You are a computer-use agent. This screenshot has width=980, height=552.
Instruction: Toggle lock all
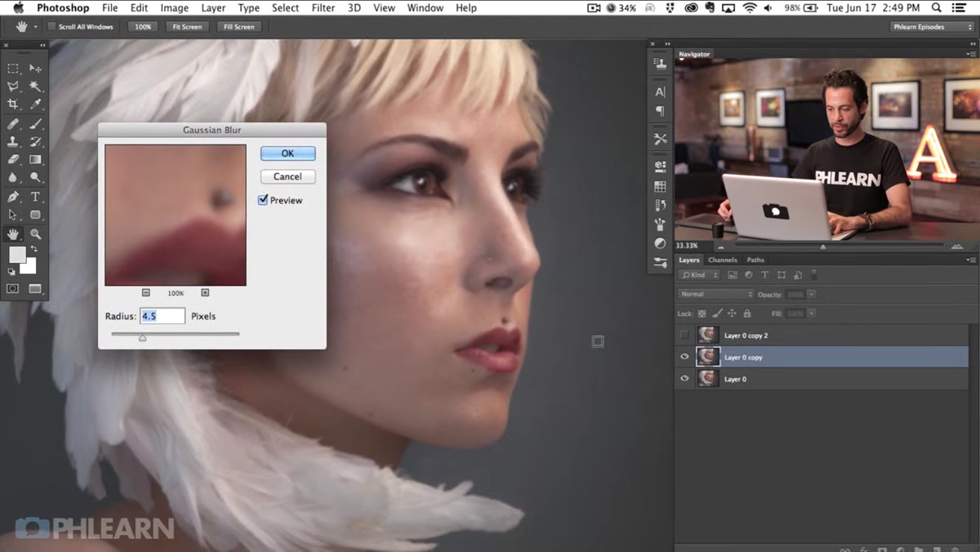[x=746, y=314]
